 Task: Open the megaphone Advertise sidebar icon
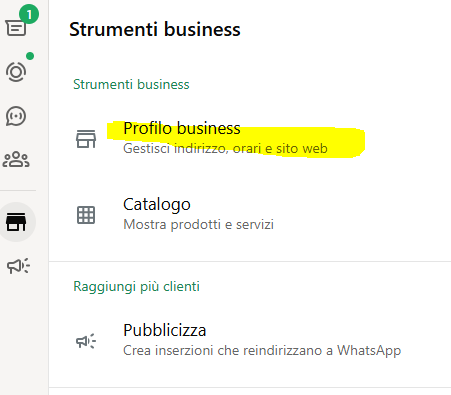point(18,266)
